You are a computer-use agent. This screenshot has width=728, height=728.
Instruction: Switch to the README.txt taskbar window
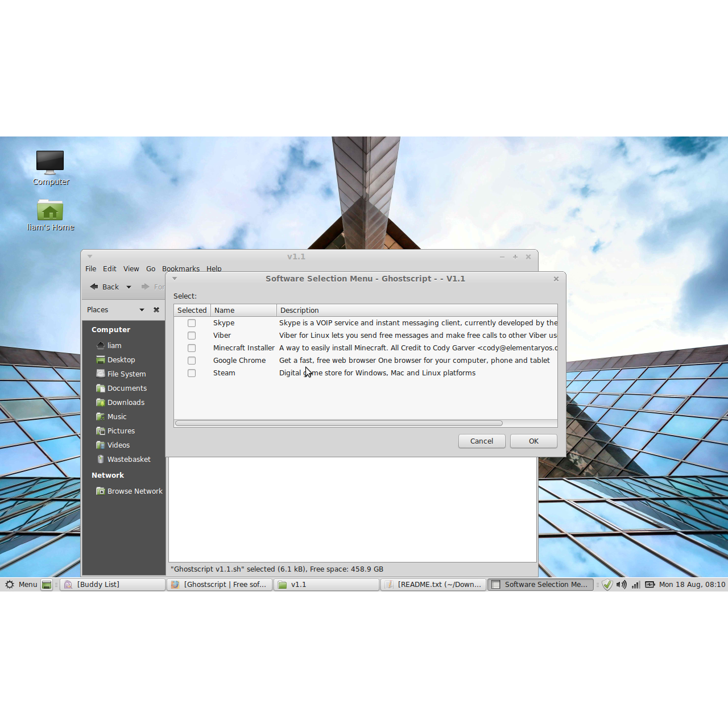[x=433, y=584]
